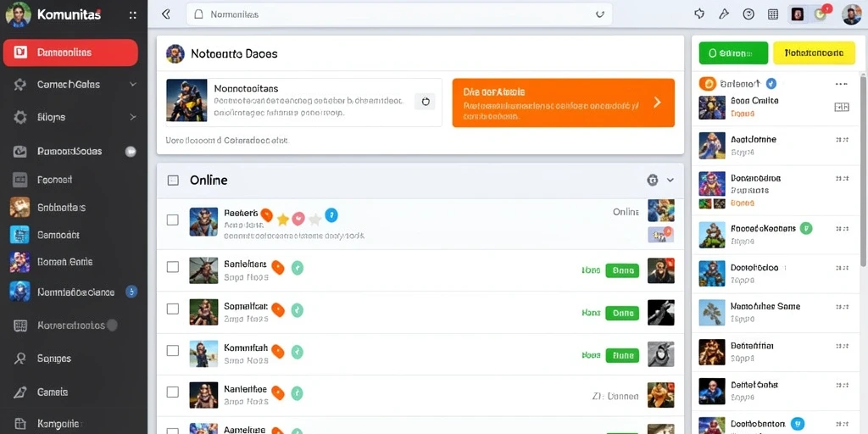Check the box for the Peeters row
Screen dimensions: 868x434
[x=173, y=220]
